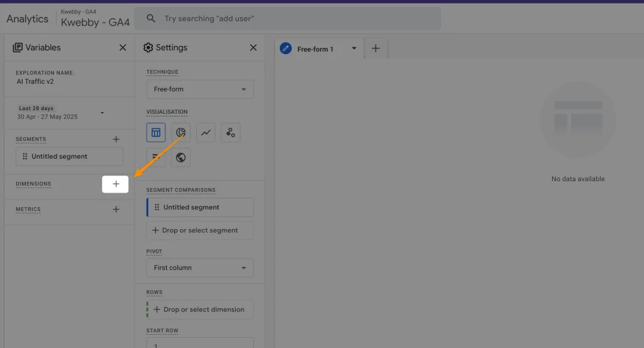Open the Pivot First column dropdown
The width and height of the screenshot is (644, 348).
point(200,268)
